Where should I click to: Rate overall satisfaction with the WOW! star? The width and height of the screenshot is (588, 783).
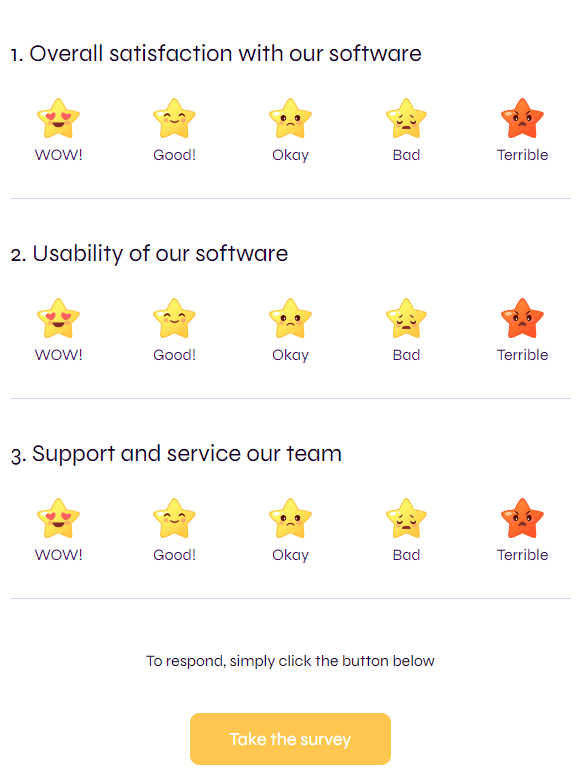click(x=58, y=118)
